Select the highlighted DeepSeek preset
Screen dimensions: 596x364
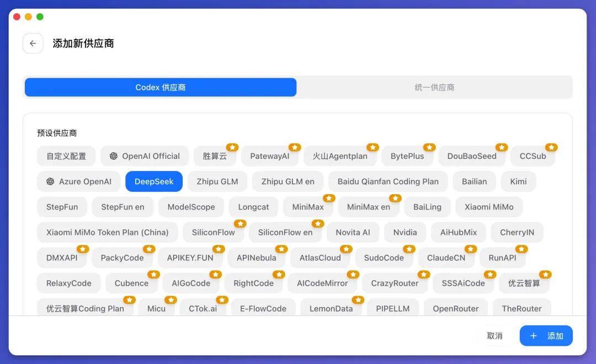154,181
